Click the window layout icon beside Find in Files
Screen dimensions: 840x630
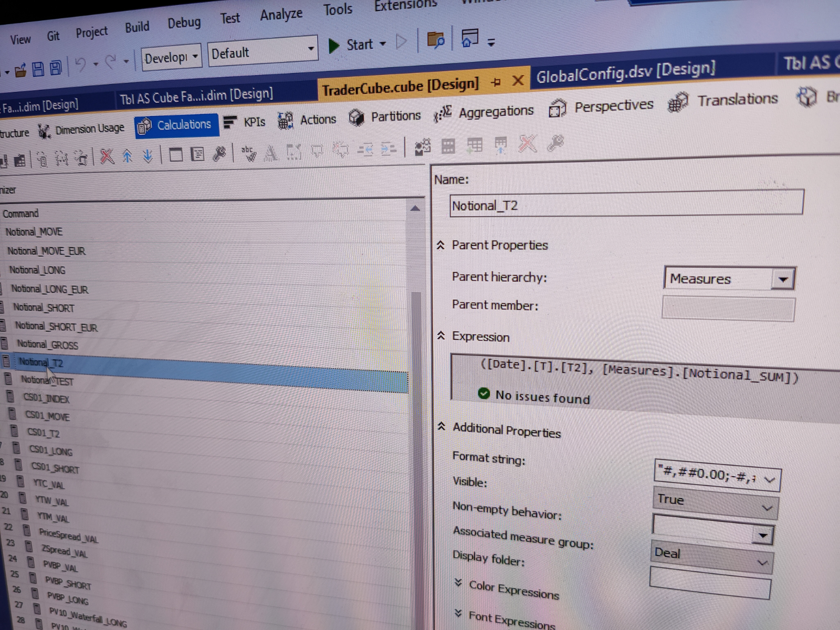tap(469, 38)
